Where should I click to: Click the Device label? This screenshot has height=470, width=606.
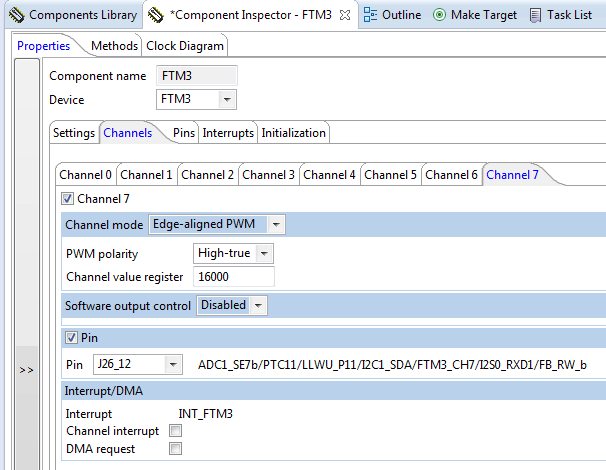(x=66, y=100)
